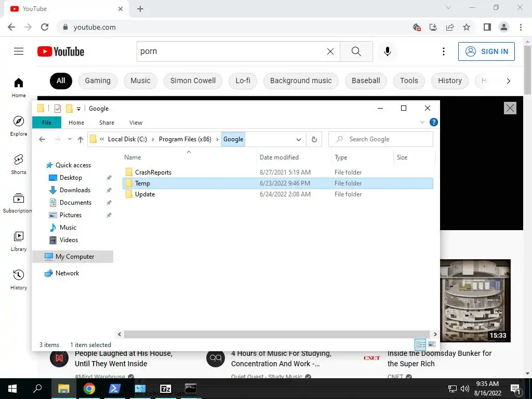The width and height of the screenshot is (532, 399).
Task: Click the install app icon in address bar
Action: 433,27
